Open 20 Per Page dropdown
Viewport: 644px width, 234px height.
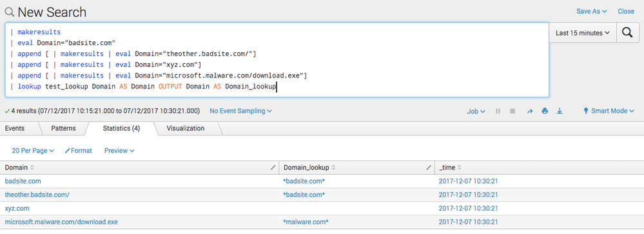click(33, 151)
